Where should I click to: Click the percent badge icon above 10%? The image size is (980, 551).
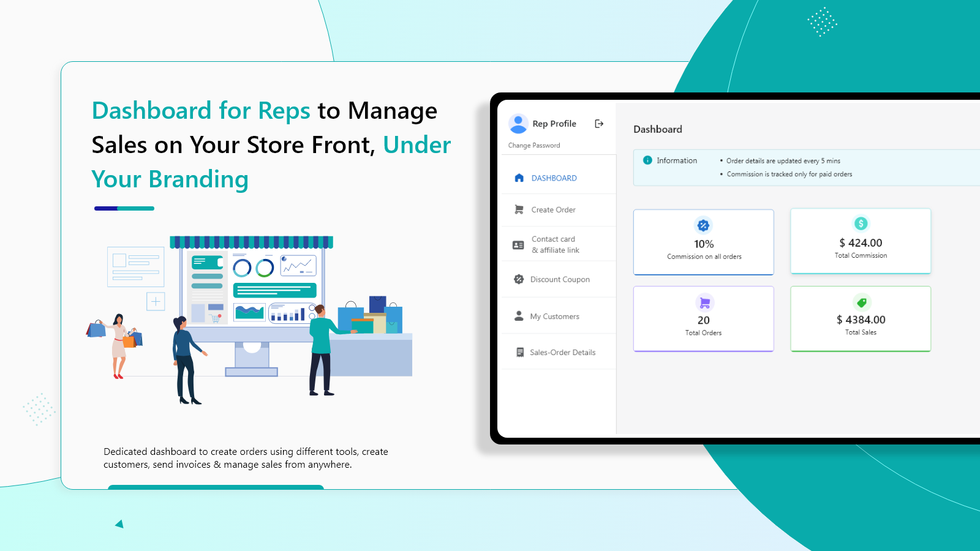pyautogui.click(x=703, y=225)
